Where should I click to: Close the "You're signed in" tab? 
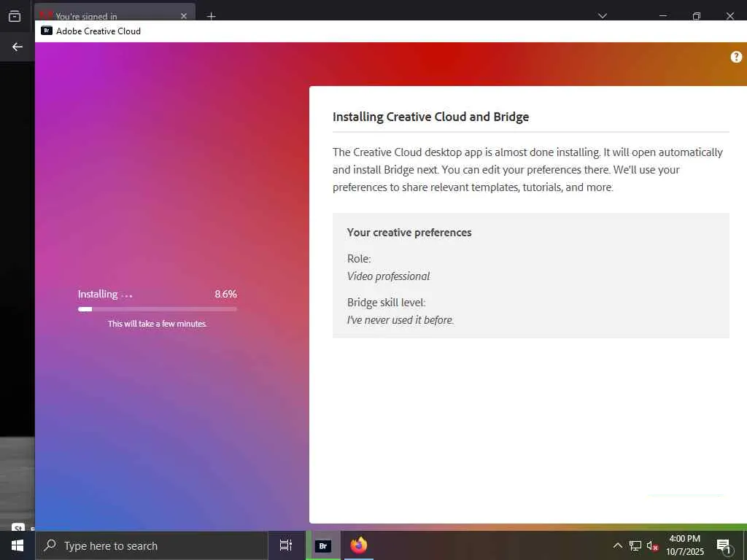(x=183, y=16)
